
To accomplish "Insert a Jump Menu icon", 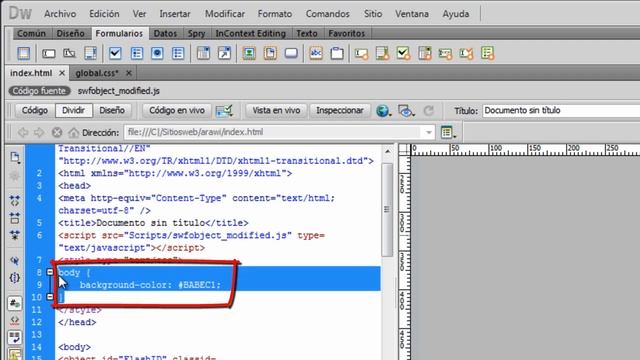I will coord(224,53).
